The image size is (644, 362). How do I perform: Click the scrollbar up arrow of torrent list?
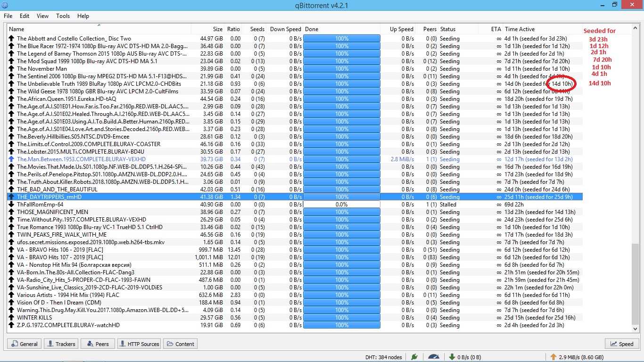tap(636, 28)
